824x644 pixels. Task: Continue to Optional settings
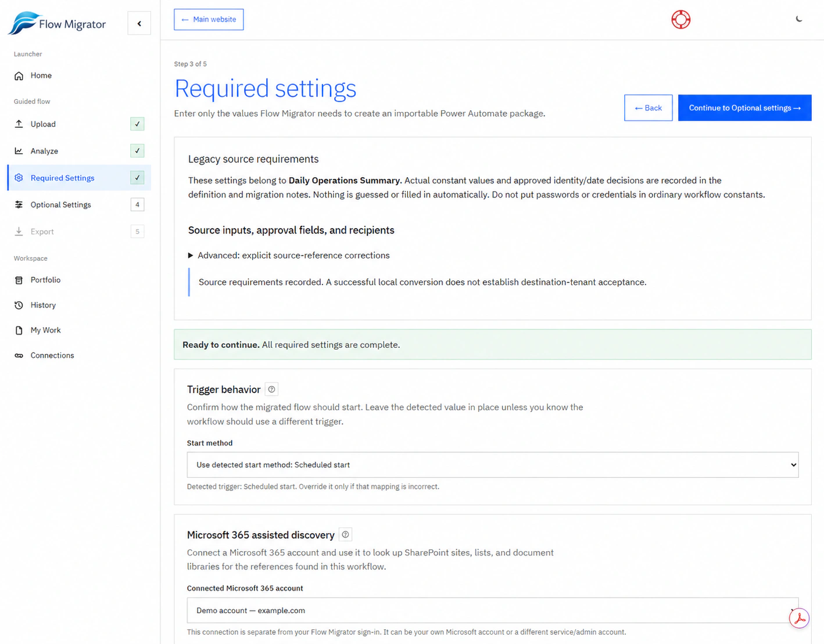coord(745,108)
